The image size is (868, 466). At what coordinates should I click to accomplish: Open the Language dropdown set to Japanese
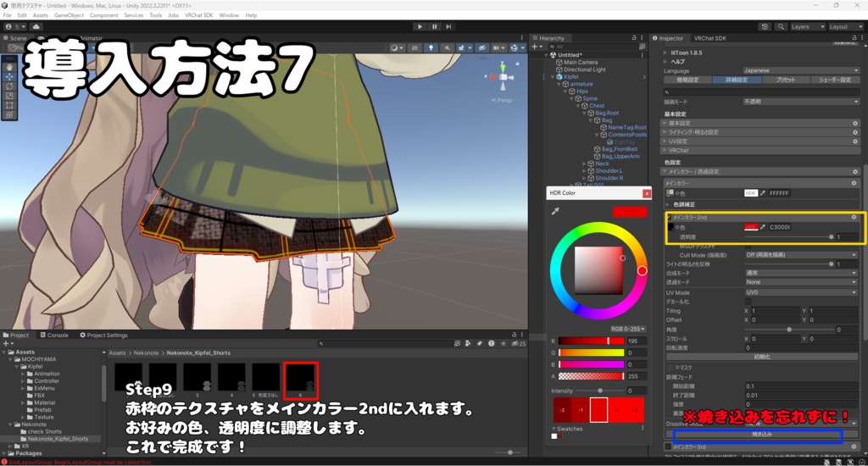[x=800, y=71]
